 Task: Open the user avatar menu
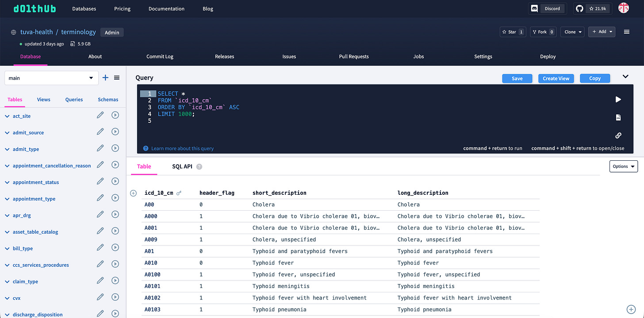(x=624, y=8)
